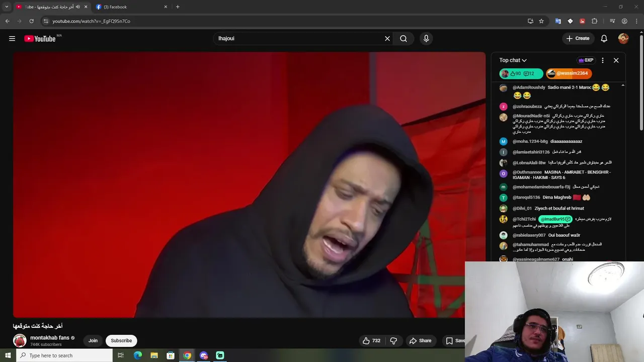Focus the address bar URL
Viewport: 644px width, 362px height.
91,21
